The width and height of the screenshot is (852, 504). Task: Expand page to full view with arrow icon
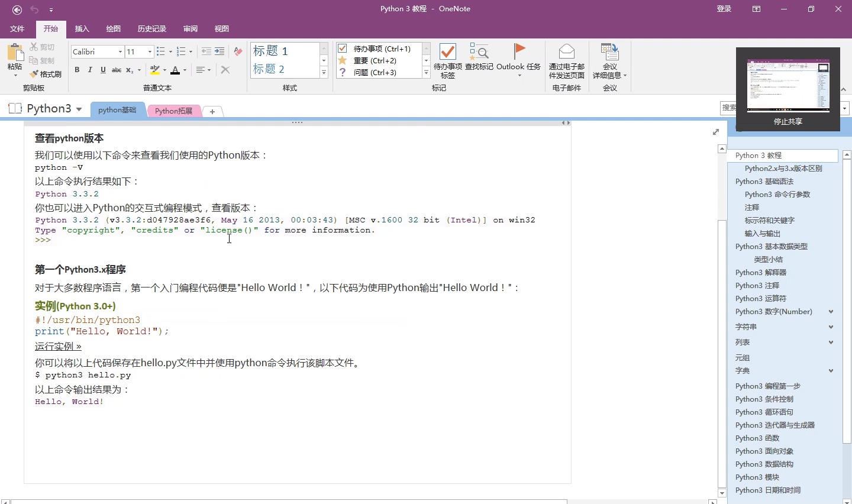(716, 132)
